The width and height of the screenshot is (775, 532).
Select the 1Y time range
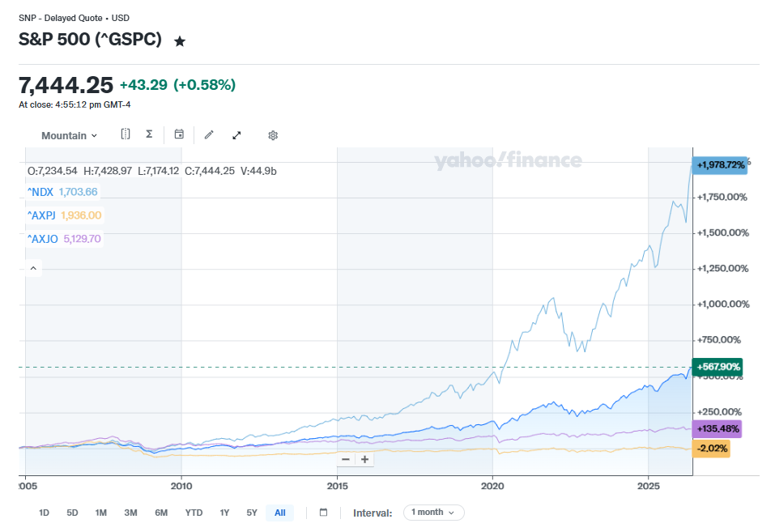coord(224,513)
